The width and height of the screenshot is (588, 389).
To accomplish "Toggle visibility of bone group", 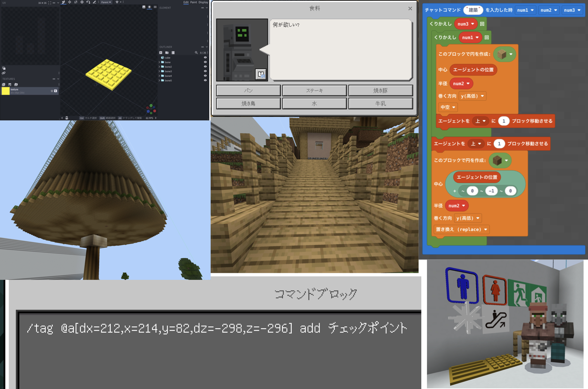I will tap(205, 62).
